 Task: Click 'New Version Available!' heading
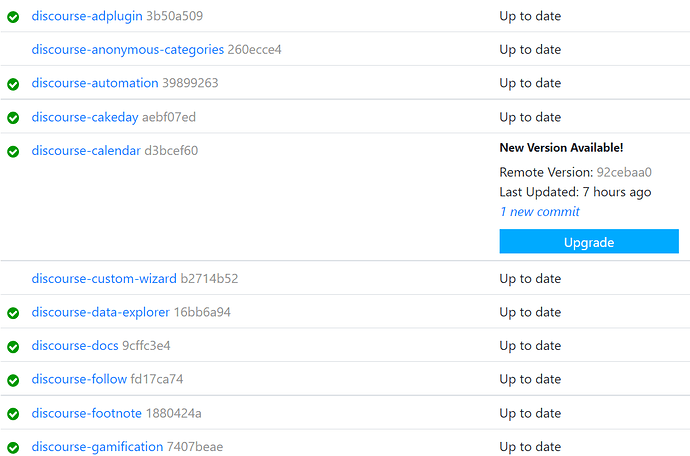coord(562,148)
